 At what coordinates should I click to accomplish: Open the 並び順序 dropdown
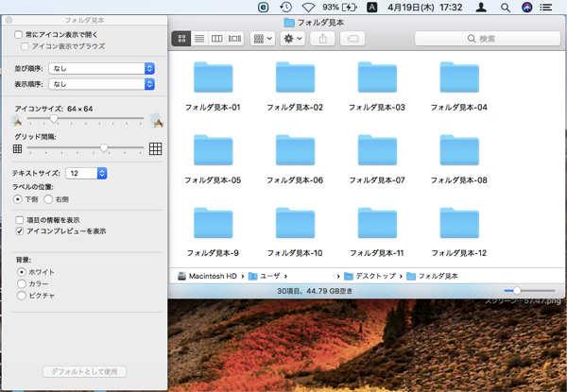(102, 68)
